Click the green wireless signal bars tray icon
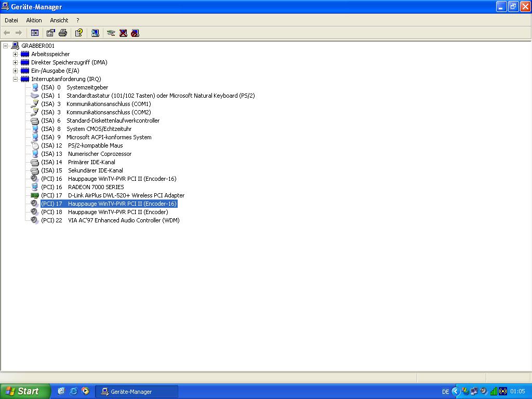Image resolution: width=532 pixels, height=399 pixels. tap(494, 391)
